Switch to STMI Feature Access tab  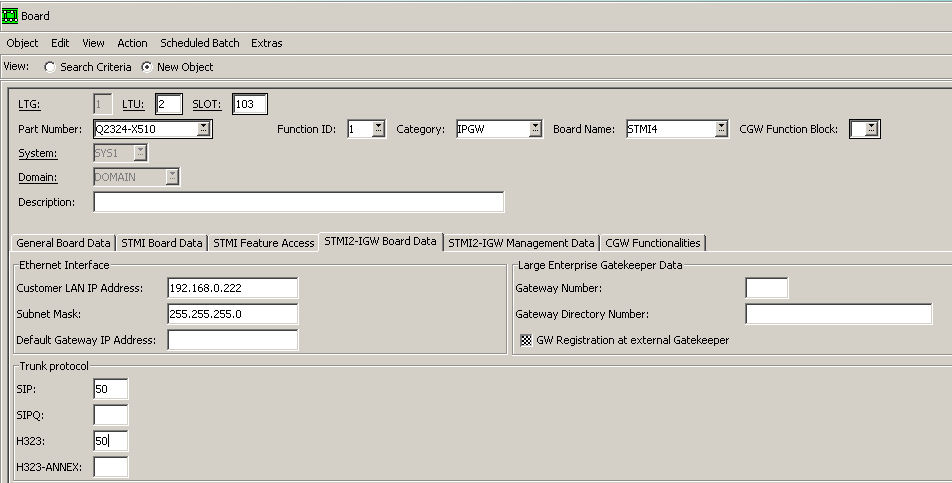coord(264,243)
